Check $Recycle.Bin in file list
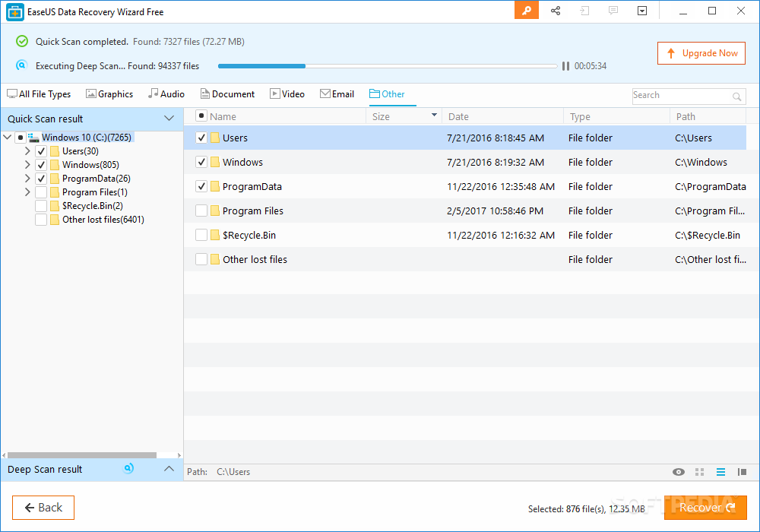760x532 pixels. point(201,235)
